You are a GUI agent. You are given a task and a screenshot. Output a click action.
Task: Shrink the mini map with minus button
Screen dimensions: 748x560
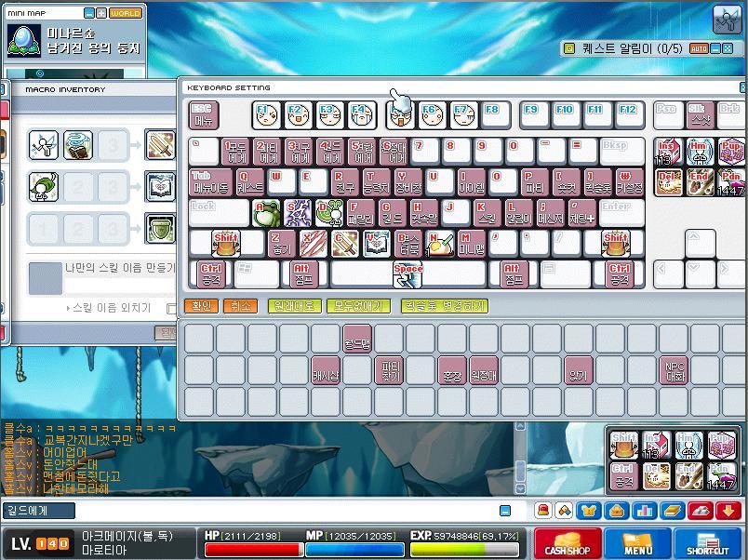(88, 13)
